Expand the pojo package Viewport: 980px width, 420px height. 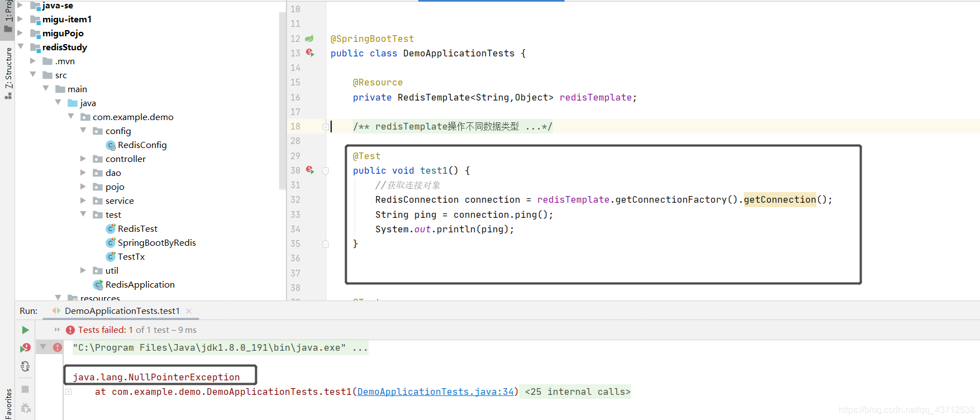pos(83,187)
